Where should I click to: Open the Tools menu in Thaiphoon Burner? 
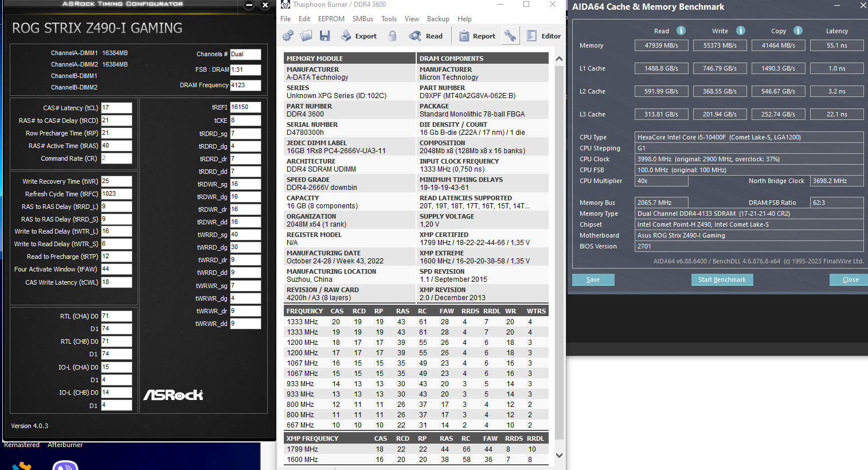click(x=389, y=19)
